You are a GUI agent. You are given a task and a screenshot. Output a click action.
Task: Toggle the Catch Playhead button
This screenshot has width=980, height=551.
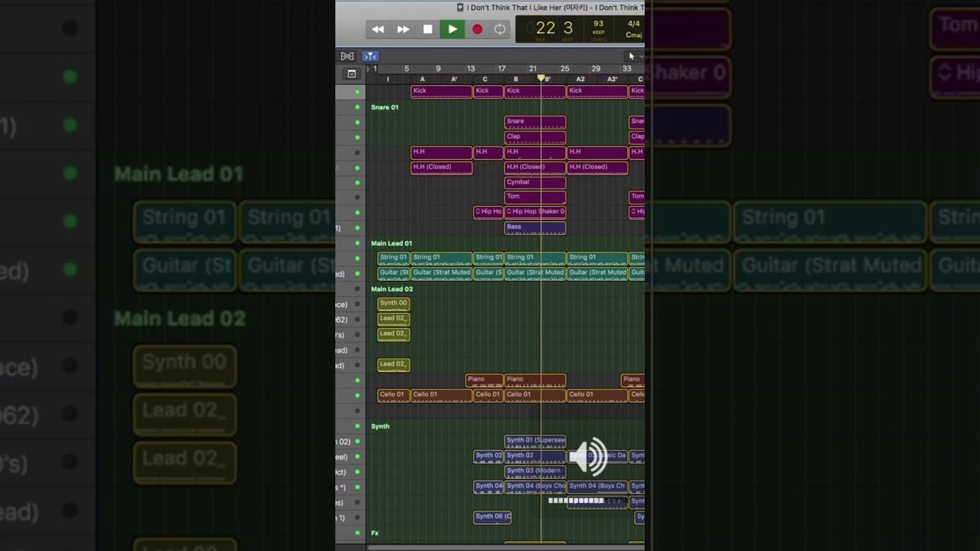[x=370, y=56]
